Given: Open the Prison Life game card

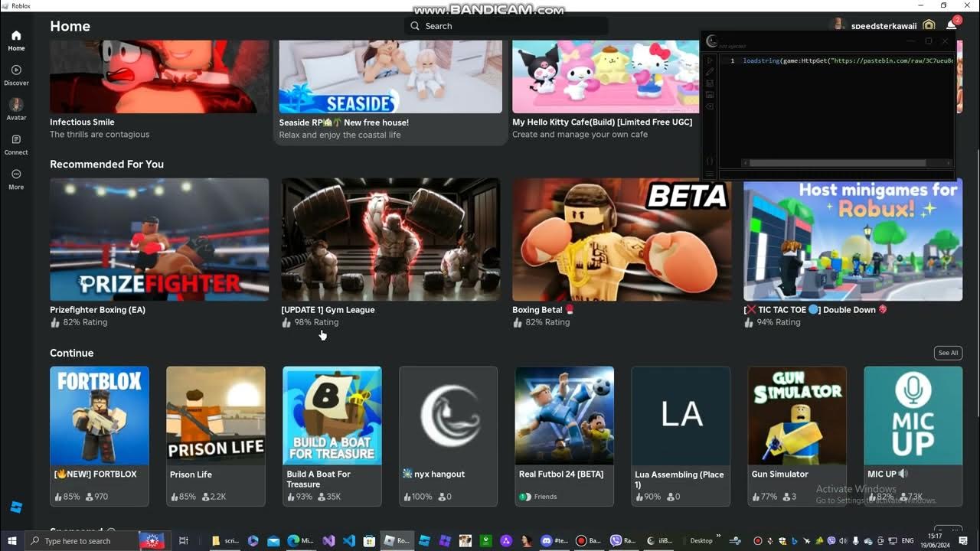Looking at the screenshot, I should tap(216, 436).
